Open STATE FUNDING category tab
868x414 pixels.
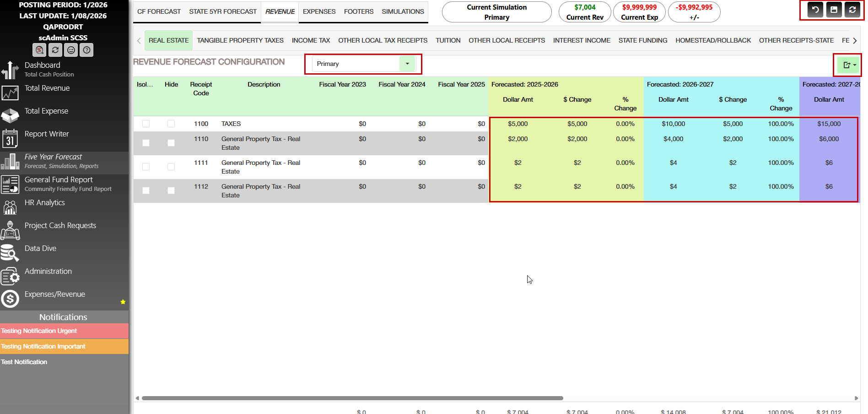643,40
